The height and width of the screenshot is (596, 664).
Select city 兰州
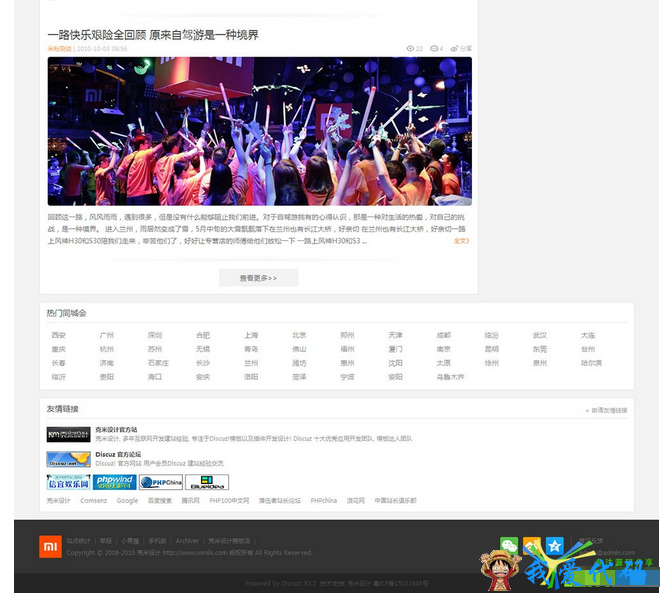point(251,363)
